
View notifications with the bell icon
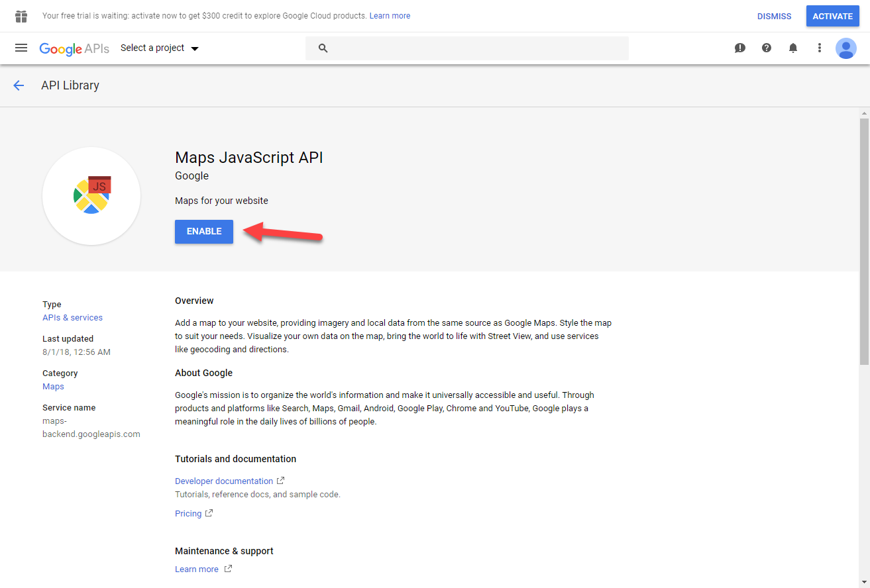click(793, 48)
